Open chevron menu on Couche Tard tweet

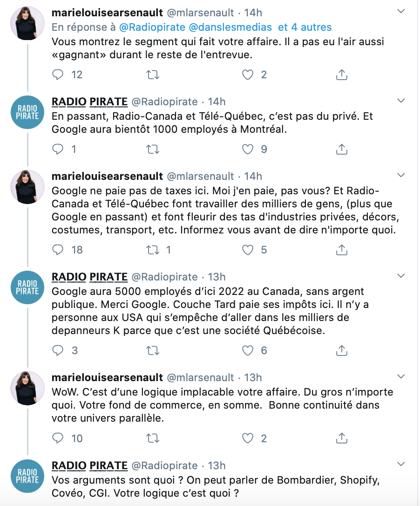(400, 276)
